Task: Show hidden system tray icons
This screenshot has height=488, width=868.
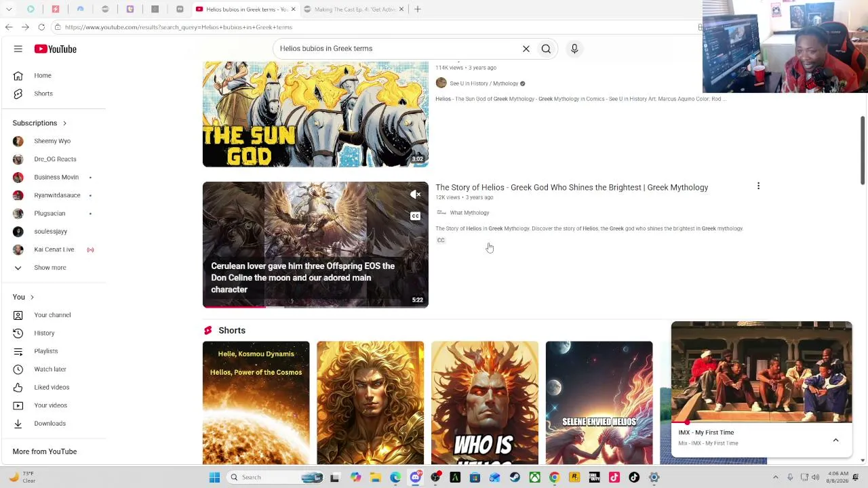Action: [x=776, y=477]
